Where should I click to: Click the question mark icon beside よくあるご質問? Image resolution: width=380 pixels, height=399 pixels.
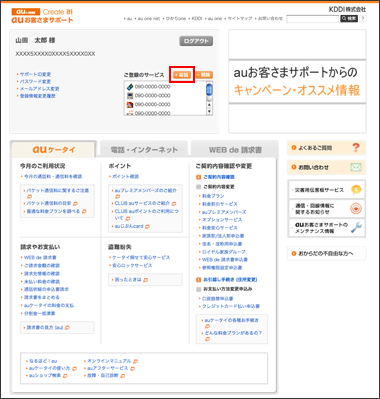pyautogui.click(x=356, y=148)
